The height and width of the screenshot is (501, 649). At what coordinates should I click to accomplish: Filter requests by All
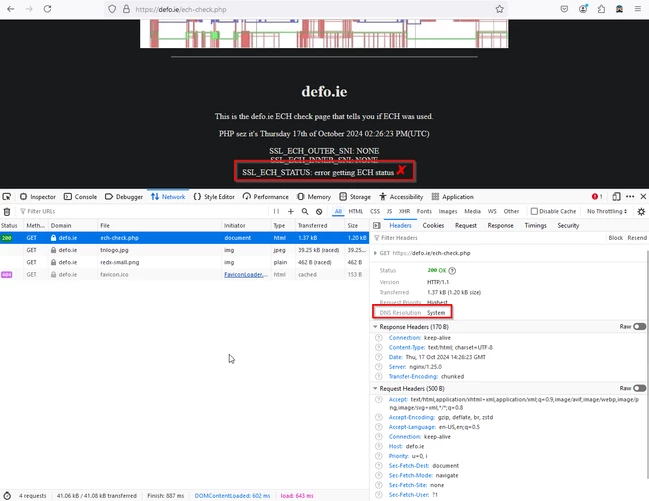338,211
